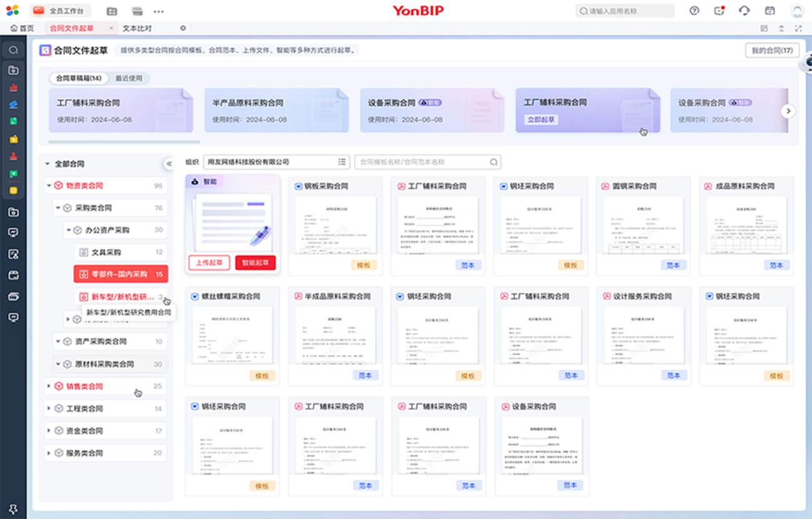Click the 智能起草 button

point(255,263)
